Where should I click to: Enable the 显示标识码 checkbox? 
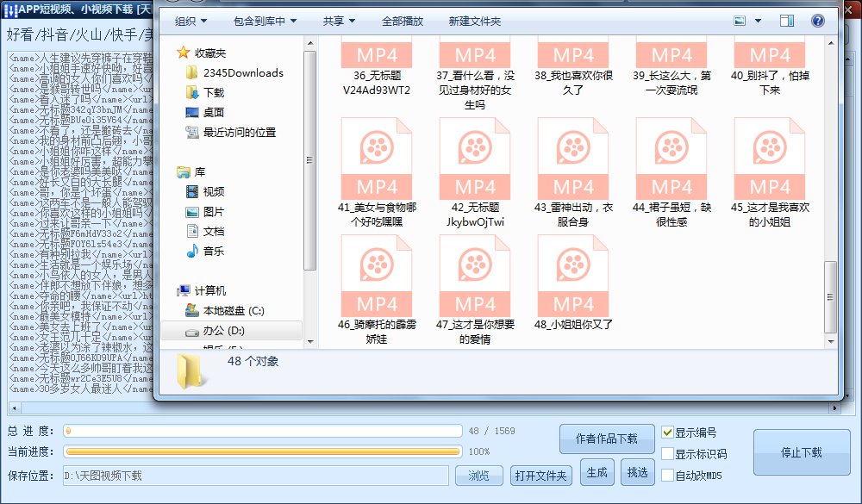(667, 454)
